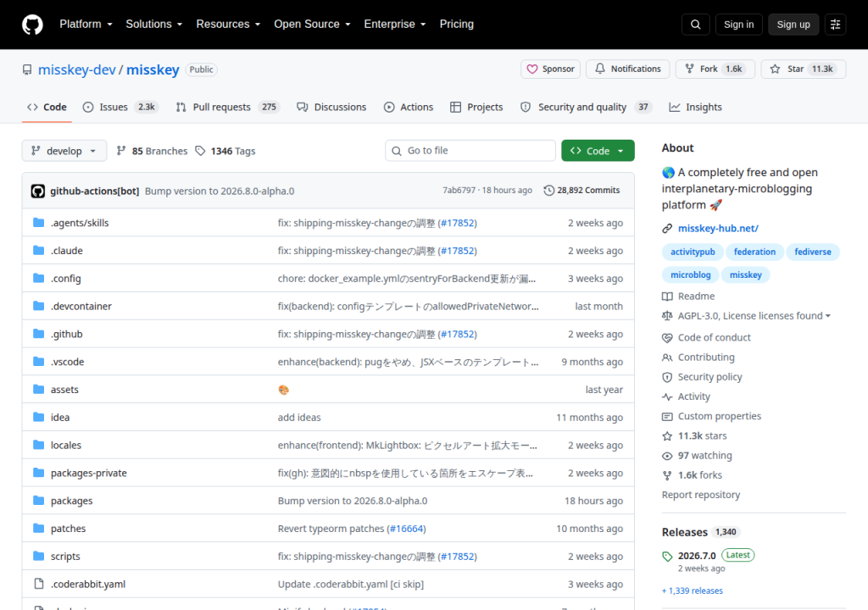Open the search magnifier button
868x610 pixels.
coord(695,25)
